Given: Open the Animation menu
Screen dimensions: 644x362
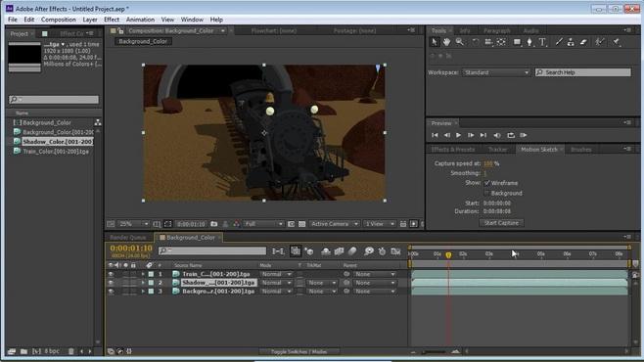Looking at the screenshot, I should pos(140,20).
